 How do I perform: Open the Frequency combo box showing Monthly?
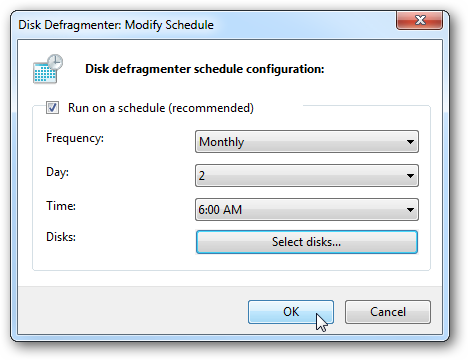307,142
